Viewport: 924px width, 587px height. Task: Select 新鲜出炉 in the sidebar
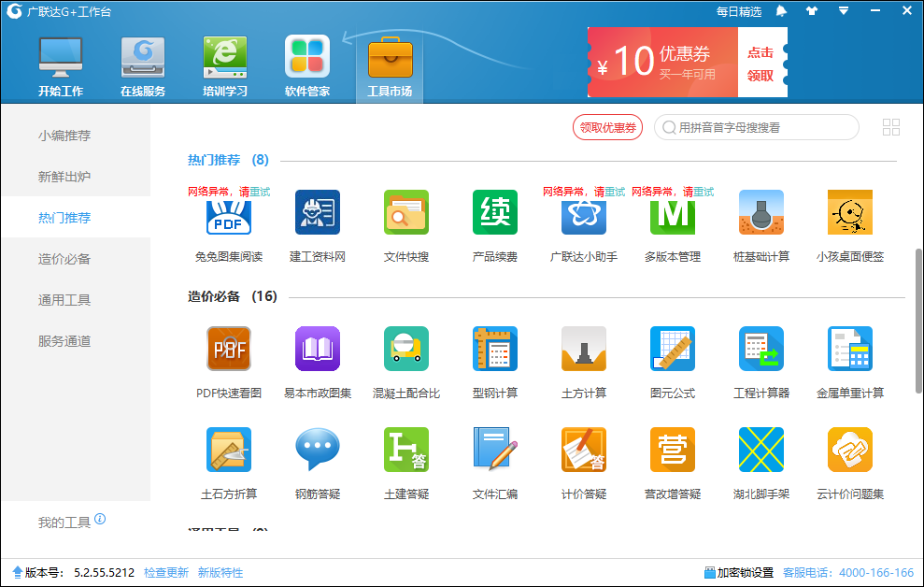coord(64,177)
